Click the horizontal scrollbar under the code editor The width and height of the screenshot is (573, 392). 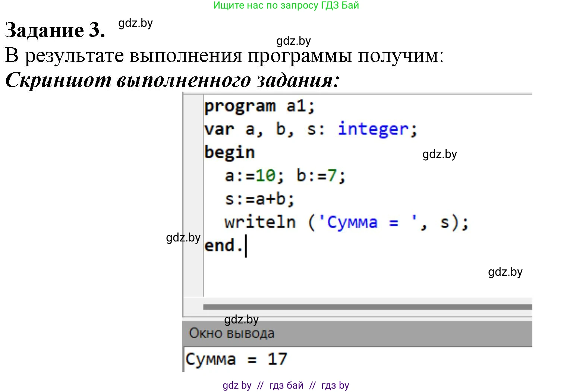click(x=367, y=307)
